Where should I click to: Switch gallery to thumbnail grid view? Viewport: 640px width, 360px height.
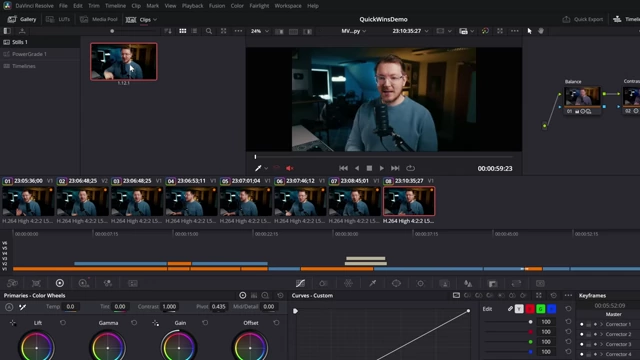182,31
